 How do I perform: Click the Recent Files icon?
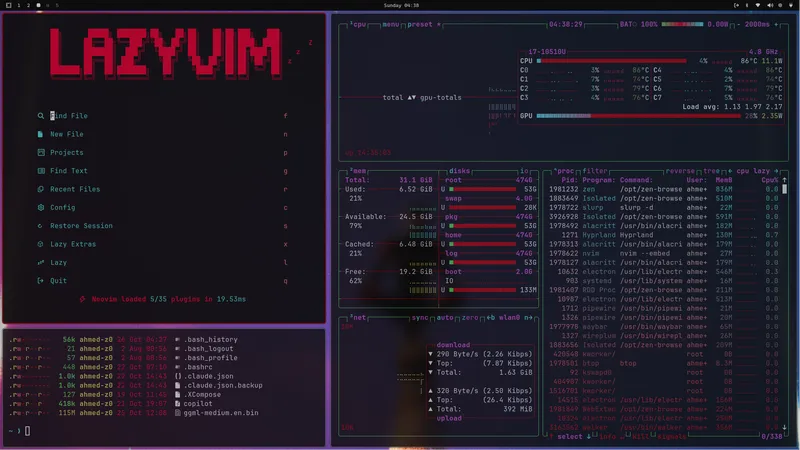point(41,189)
